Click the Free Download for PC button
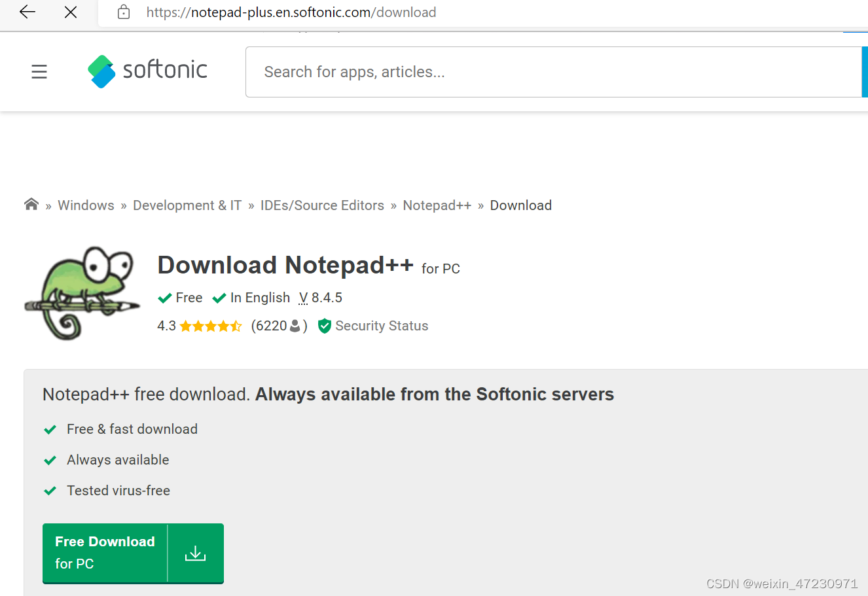The height and width of the screenshot is (596, 868). tap(105, 553)
